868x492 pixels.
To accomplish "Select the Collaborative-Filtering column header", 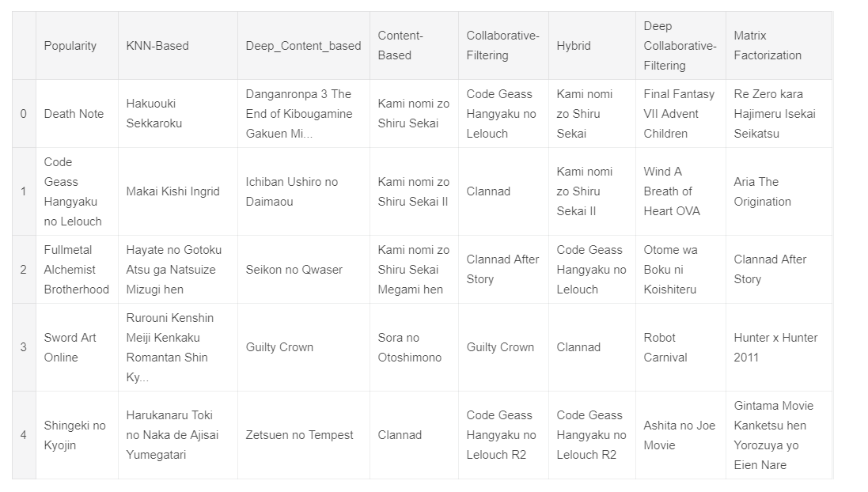I will tap(502, 46).
